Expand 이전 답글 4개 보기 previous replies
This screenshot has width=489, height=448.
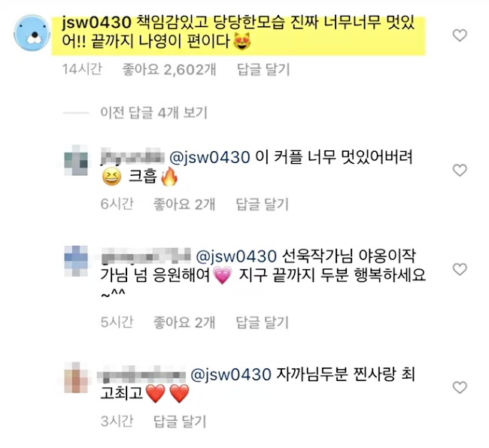[153, 113]
